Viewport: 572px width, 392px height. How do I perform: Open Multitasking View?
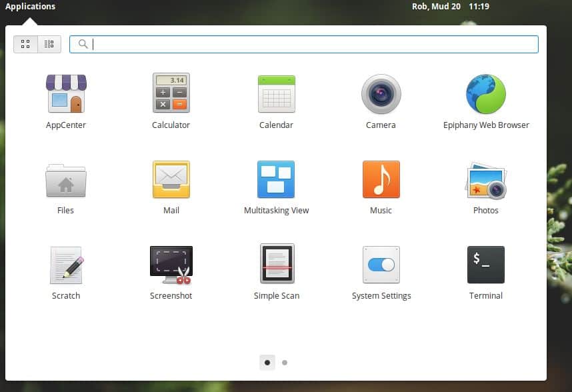(276, 179)
